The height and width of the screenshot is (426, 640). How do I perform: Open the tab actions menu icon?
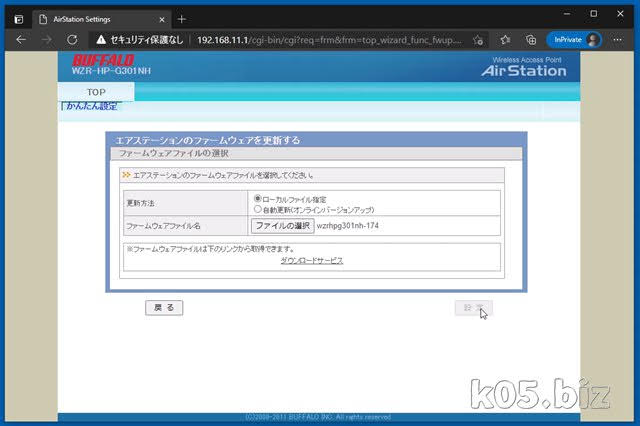[x=19, y=19]
